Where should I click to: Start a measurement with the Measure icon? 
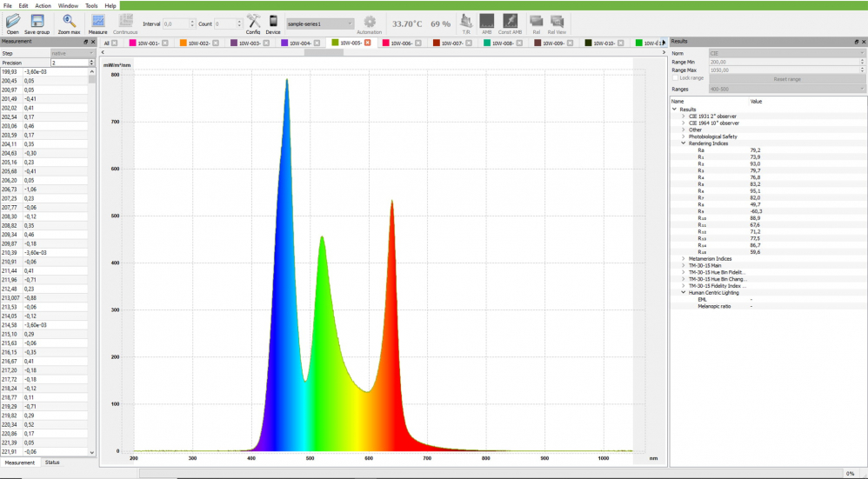click(x=97, y=23)
